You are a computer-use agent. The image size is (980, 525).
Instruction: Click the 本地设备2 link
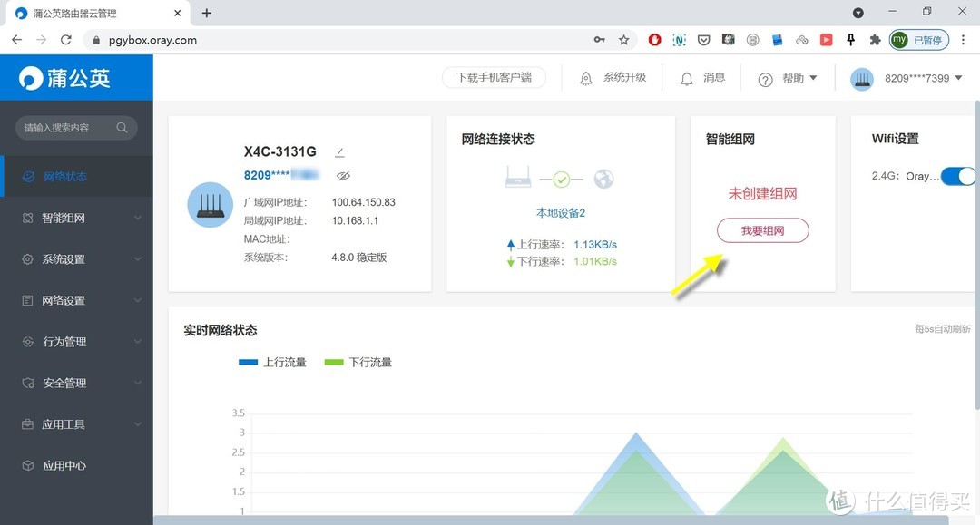560,213
